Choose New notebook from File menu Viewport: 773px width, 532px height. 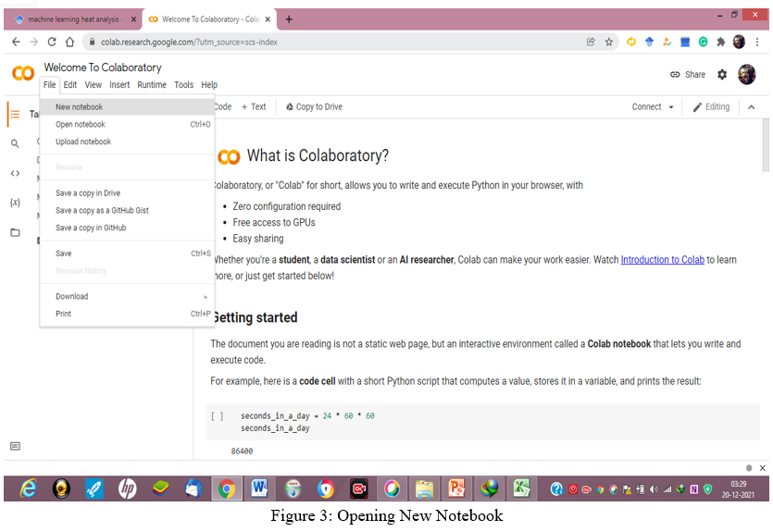[127, 107]
